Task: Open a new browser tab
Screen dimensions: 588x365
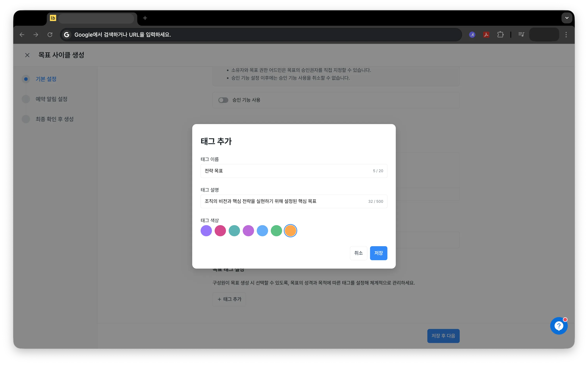Action: [x=145, y=18]
